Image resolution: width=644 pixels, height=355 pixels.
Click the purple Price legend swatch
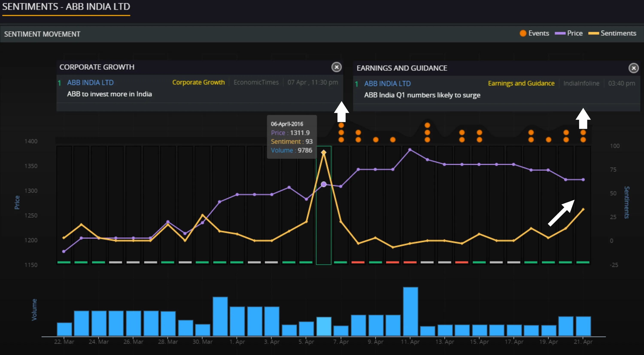[560, 33]
